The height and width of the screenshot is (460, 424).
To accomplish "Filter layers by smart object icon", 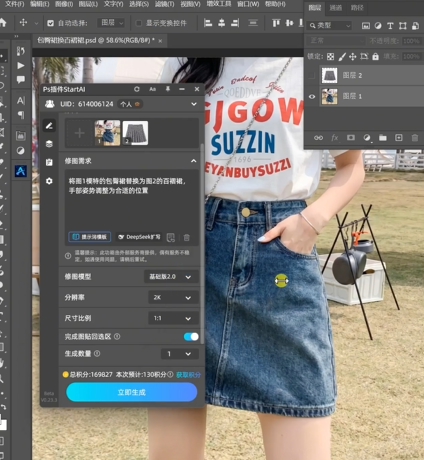I will click(415, 26).
